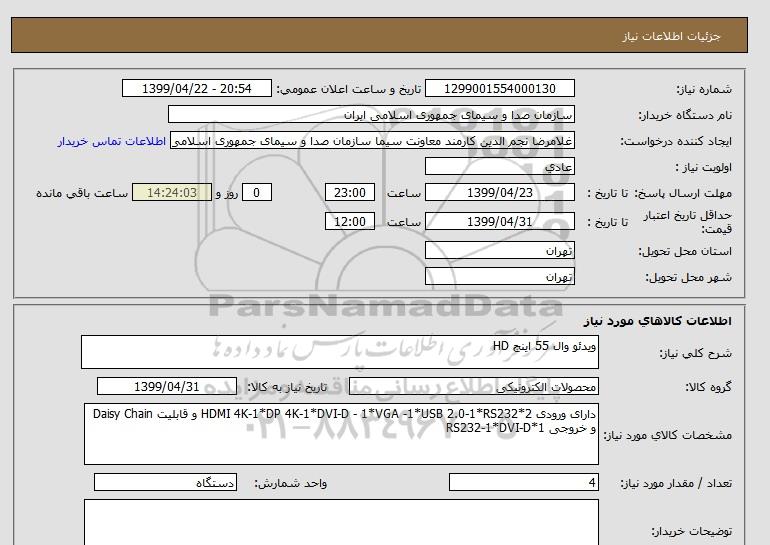This screenshot has height=545, width=770.
Task: Select the goods needed date field next to product group
Action: point(167,387)
